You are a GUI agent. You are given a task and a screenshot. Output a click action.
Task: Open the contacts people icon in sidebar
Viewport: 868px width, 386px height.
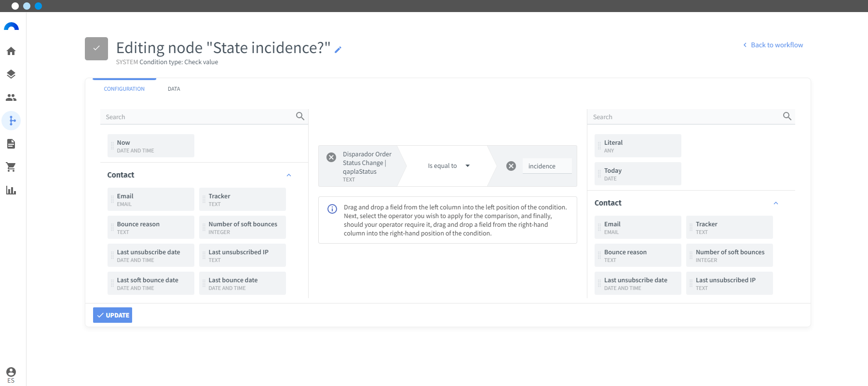tap(11, 97)
